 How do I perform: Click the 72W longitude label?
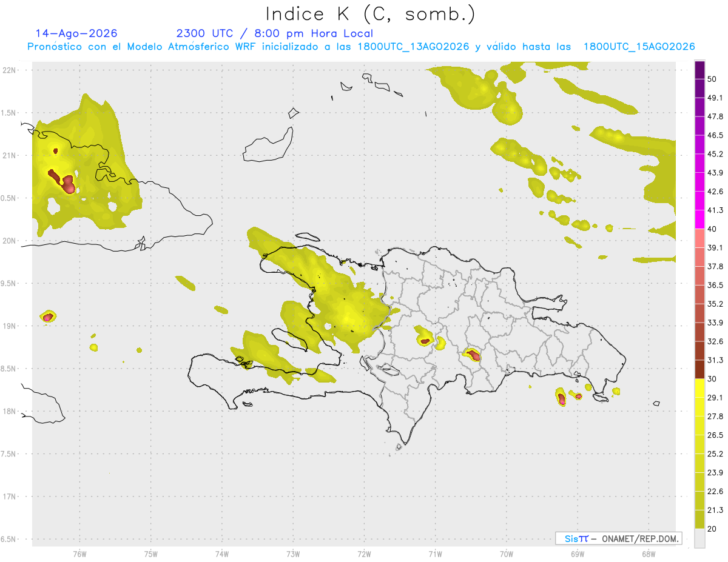click(x=364, y=554)
